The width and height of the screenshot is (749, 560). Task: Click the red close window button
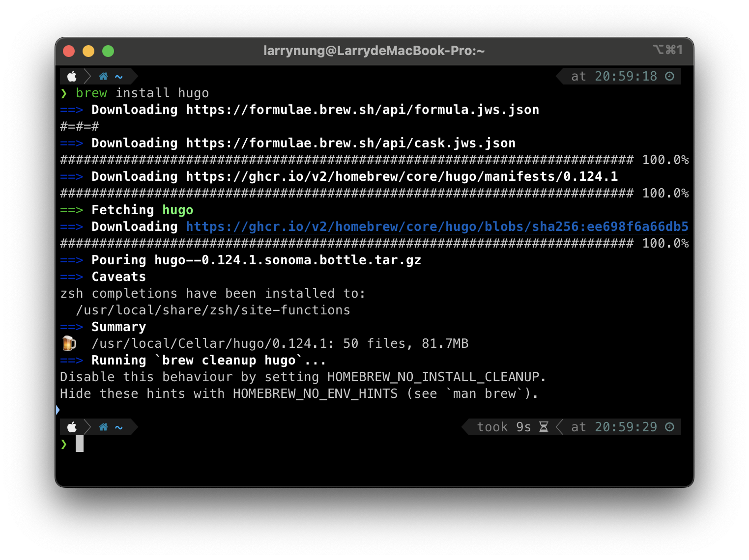pos(69,51)
